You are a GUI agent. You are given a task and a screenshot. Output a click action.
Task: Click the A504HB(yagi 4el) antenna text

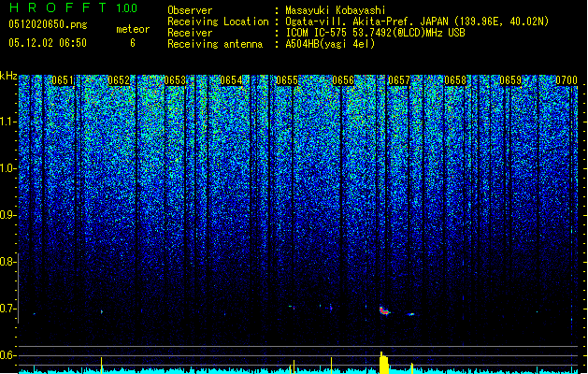pos(330,44)
